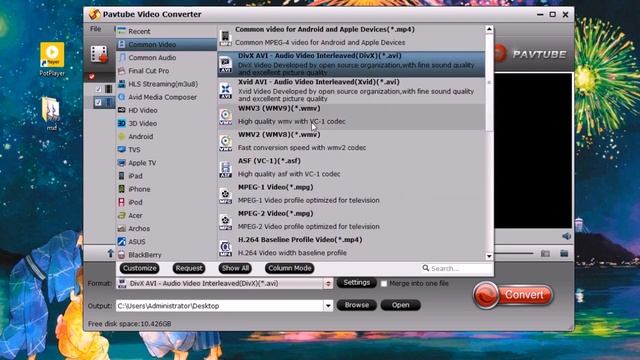The width and height of the screenshot is (640, 360).
Task: Toggle the first file's checkbox
Action: click(x=98, y=89)
